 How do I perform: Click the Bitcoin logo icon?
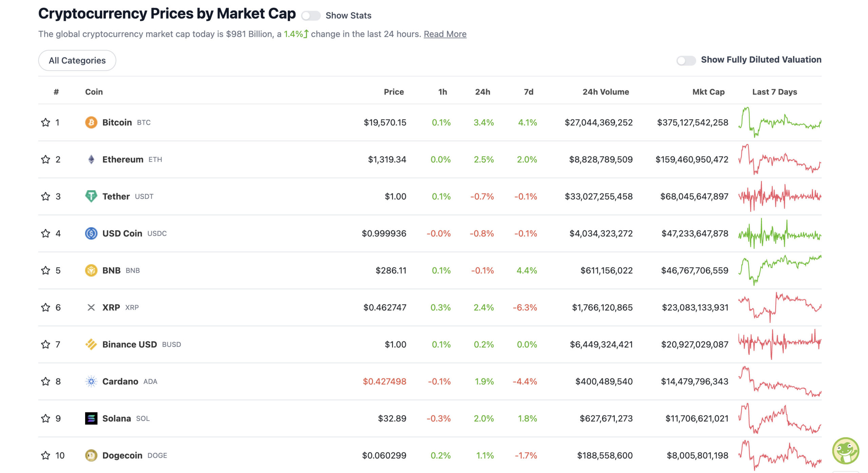coord(91,122)
